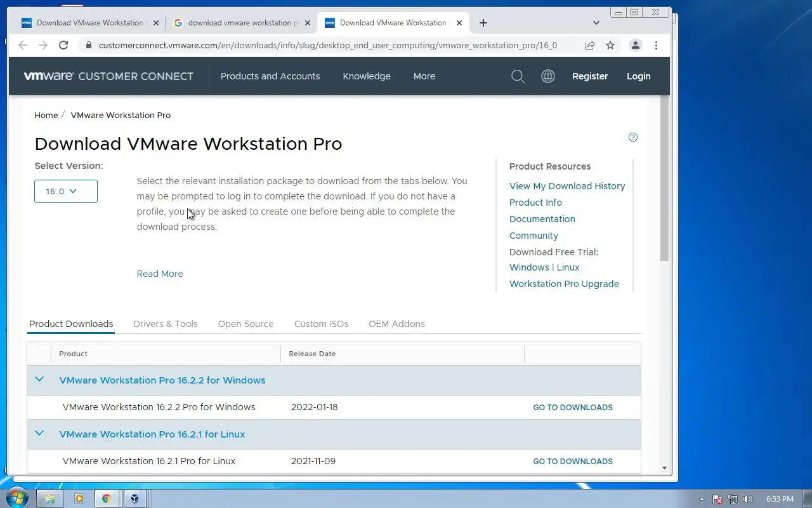
Task: Click VMware Workstation Pro 16.2.2 for Windows heading
Action: click(x=162, y=380)
